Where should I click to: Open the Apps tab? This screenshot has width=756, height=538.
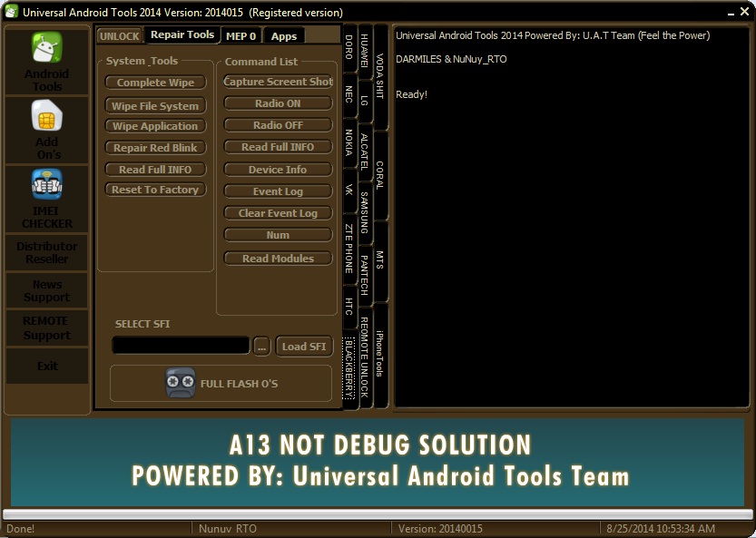(x=284, y=36)
